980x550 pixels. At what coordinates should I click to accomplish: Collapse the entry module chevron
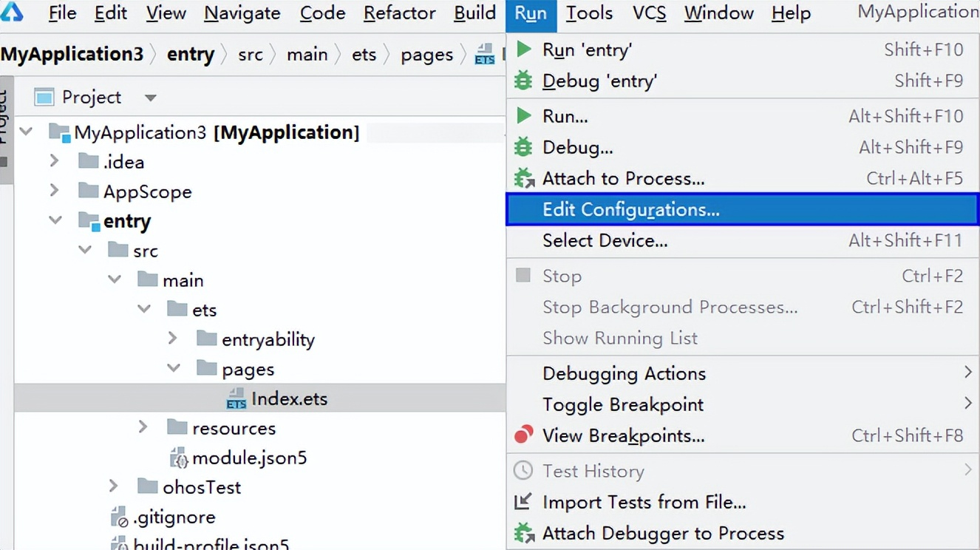55,220
